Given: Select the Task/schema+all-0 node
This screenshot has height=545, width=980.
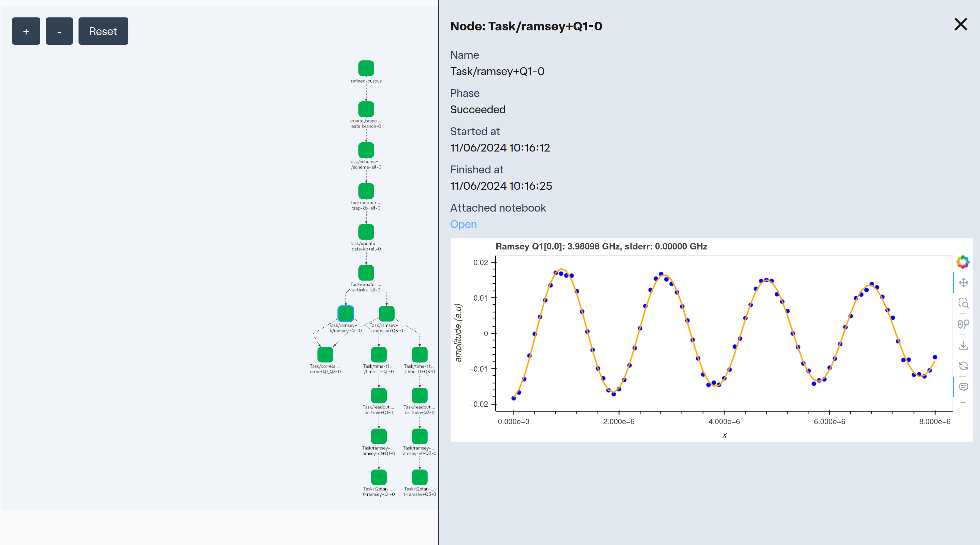Looking at the screenshot, I should click(x=366, y=150).
